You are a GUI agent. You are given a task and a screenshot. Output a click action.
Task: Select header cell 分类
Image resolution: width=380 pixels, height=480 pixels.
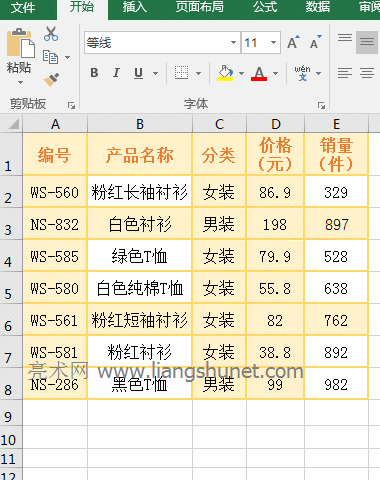(219, 154)
